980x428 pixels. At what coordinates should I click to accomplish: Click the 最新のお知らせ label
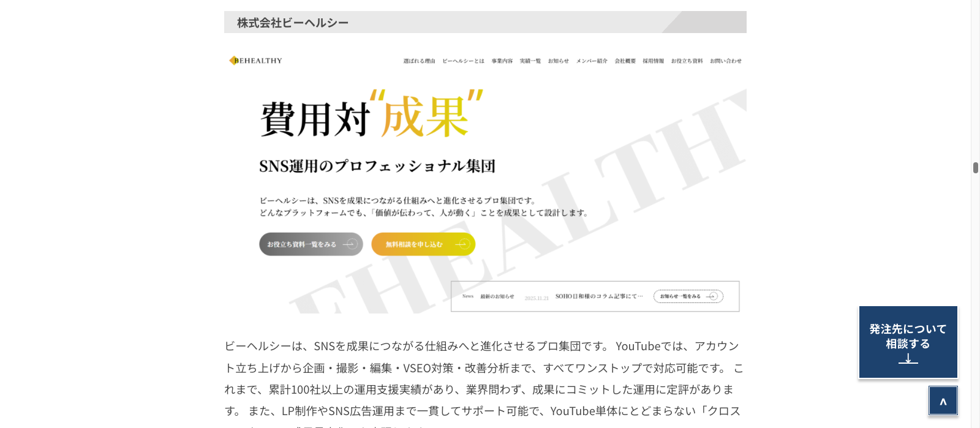[x=497, y=296]
